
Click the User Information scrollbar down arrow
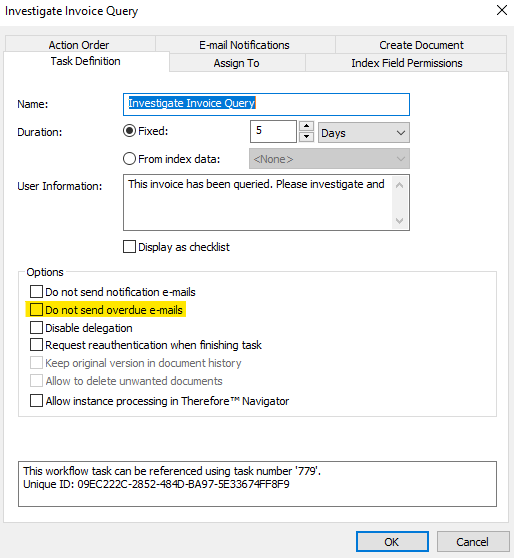(400, 220)
